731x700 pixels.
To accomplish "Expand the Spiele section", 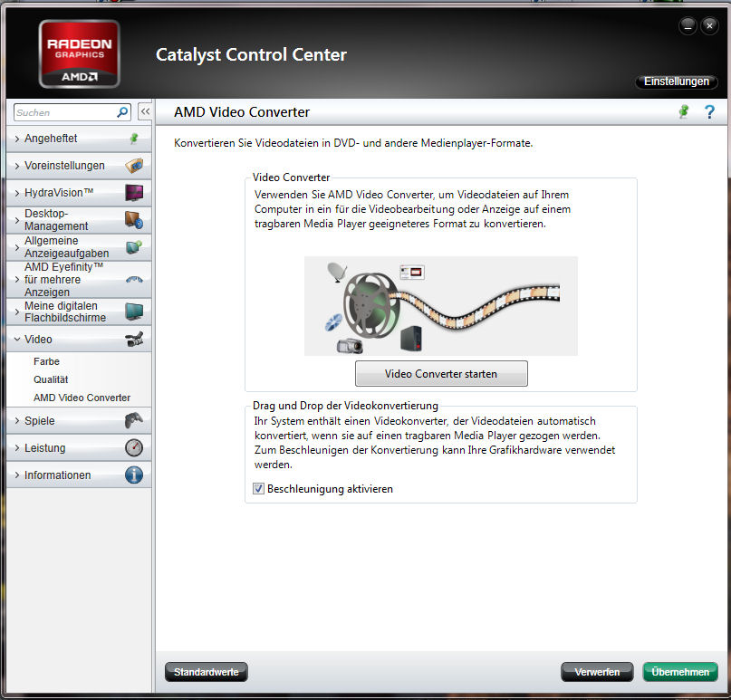I will pyautogui.click(x=79, y=421).
